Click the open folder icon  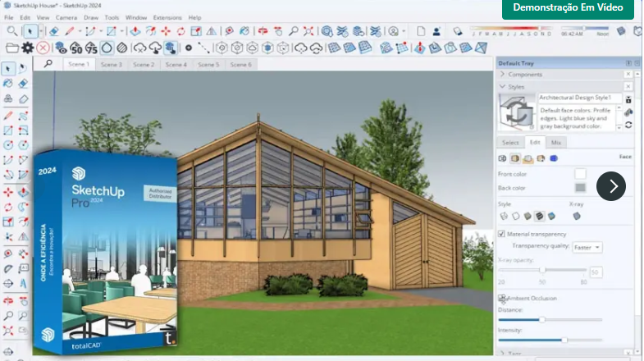pyautogui.click(x=11, y=48)
